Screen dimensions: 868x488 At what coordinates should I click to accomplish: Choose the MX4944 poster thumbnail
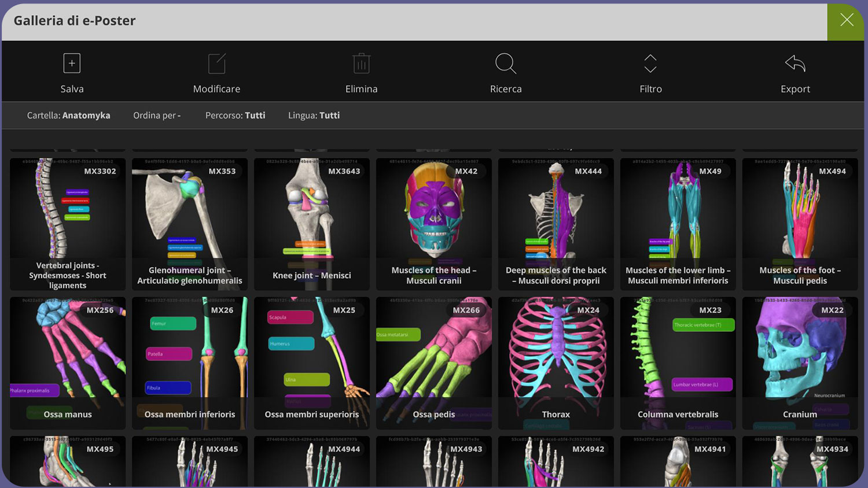click(312, 461)
